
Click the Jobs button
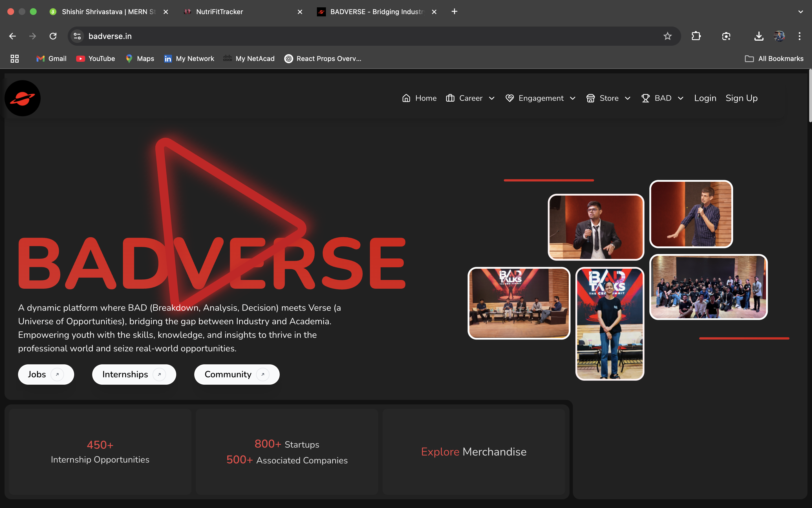(x=46, y=374)
